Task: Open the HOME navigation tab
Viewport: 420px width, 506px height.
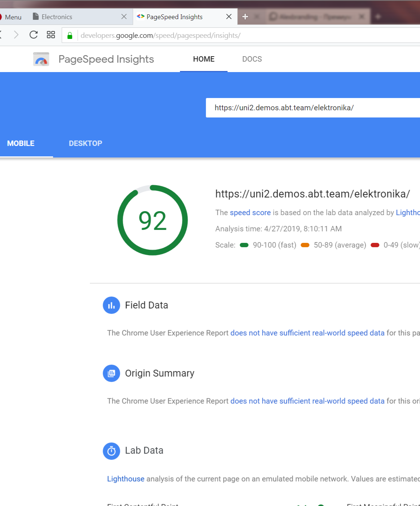Action: tap(204, 59)
